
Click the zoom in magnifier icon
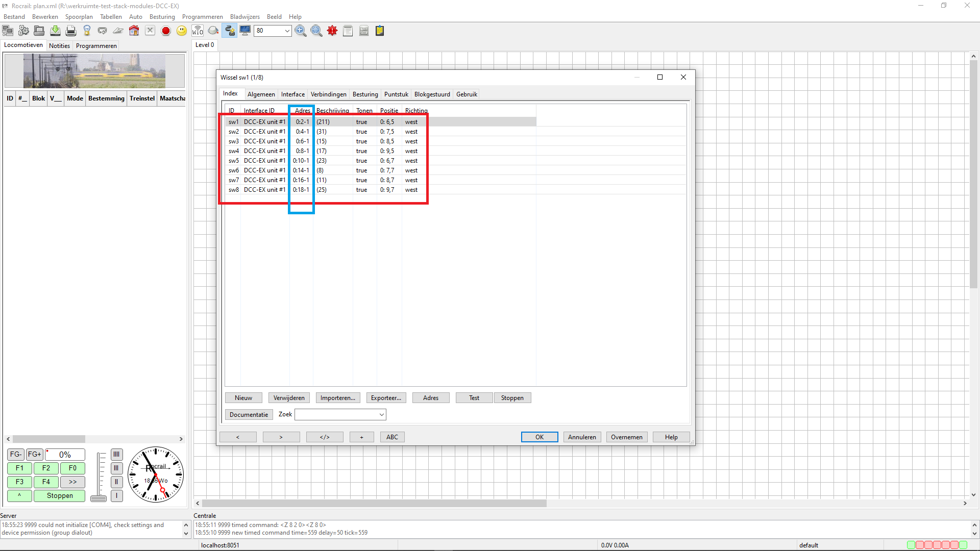point(301,31)
